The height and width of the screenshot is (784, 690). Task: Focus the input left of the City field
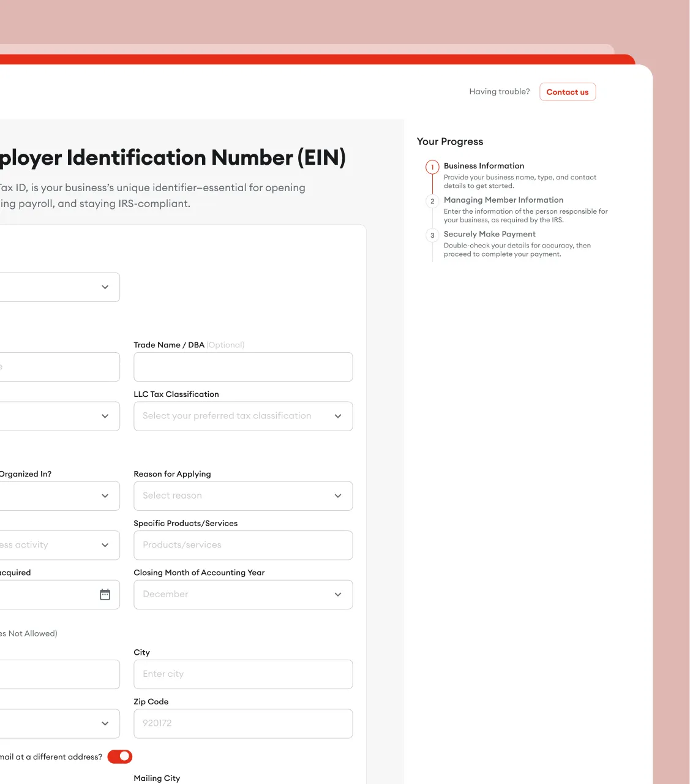pos(59,674)
